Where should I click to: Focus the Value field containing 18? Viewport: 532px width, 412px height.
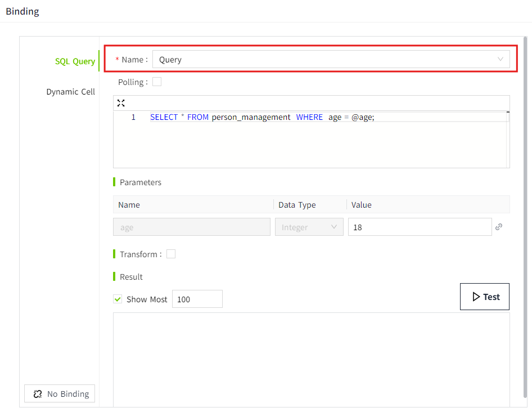click(x=420, y=227)
